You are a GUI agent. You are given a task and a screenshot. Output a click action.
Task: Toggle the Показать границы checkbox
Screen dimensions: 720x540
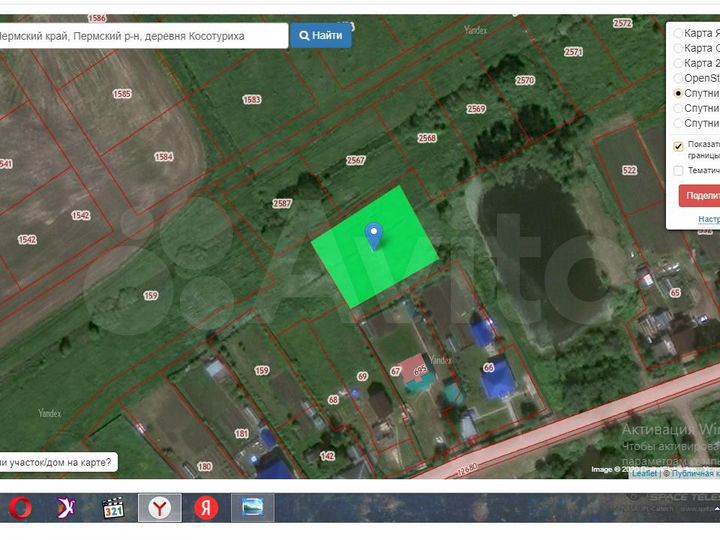point(678,146)
